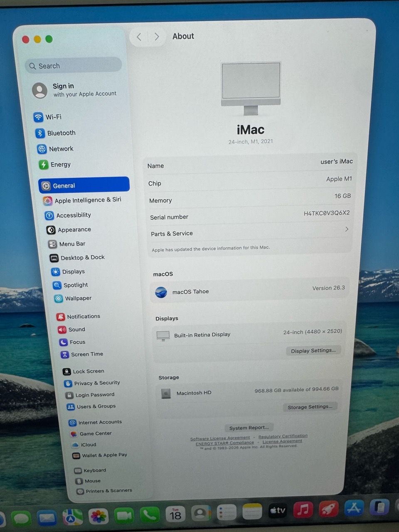This screenshot has height=532, width=399.
Task: Open the Regulatory Certification link
Action: pos(283,436)
